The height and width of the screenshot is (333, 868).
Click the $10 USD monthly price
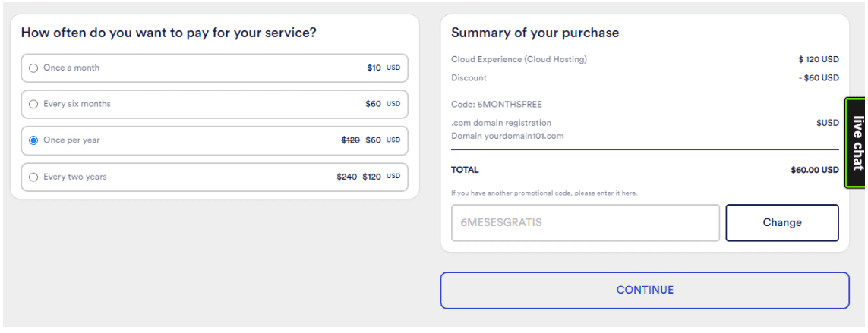383,68
